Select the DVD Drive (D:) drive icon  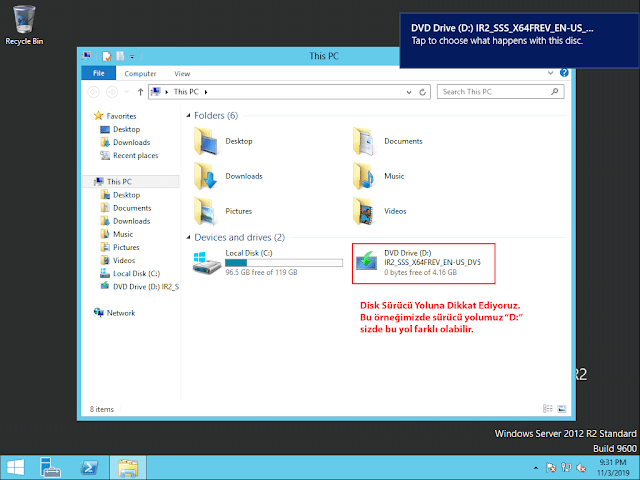(366, 261)
